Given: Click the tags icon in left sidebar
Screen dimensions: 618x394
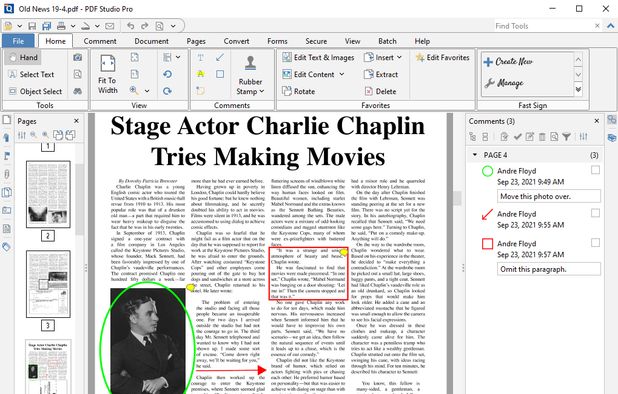Looking at the screenshot, I should coord(7,247).
